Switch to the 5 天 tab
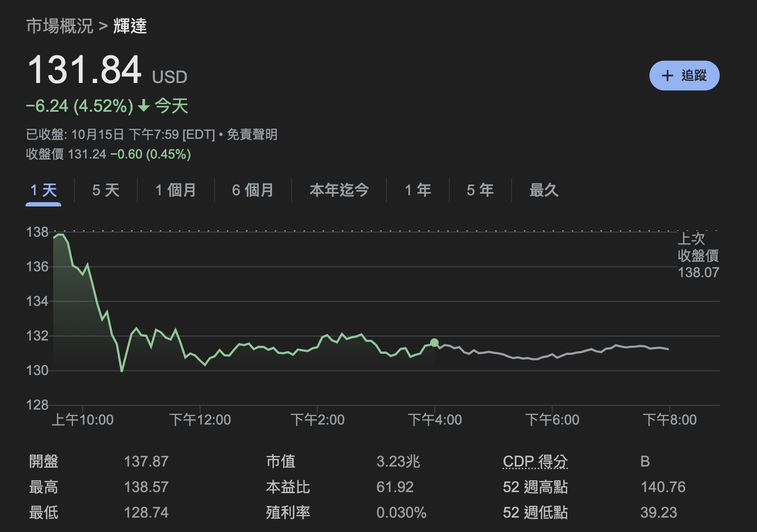 pyautogui.click(x=105, y=190)
